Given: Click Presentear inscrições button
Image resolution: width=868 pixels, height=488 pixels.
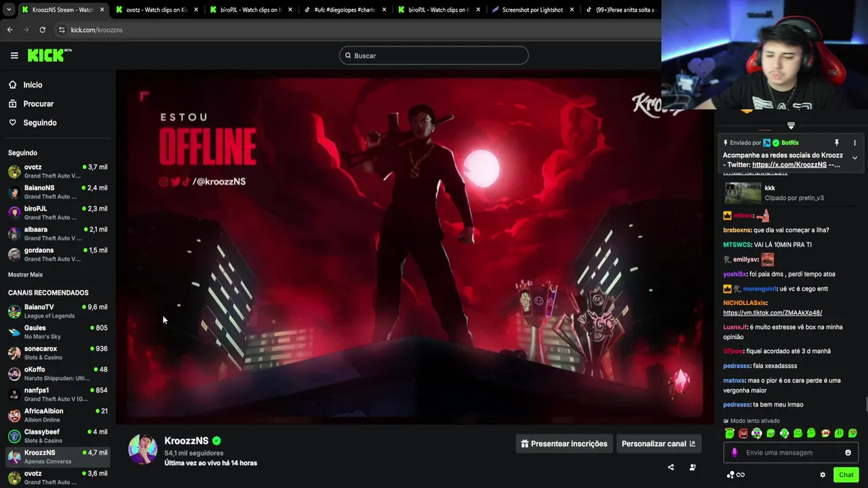Looking at the screenshot, I should [x=564, y=444].
